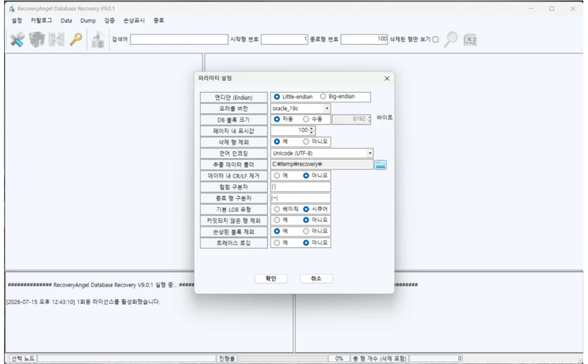Click the database dump toolbar icon
Image resolution: width=588 pixels, height=364 pixels.
coord(98,40)
